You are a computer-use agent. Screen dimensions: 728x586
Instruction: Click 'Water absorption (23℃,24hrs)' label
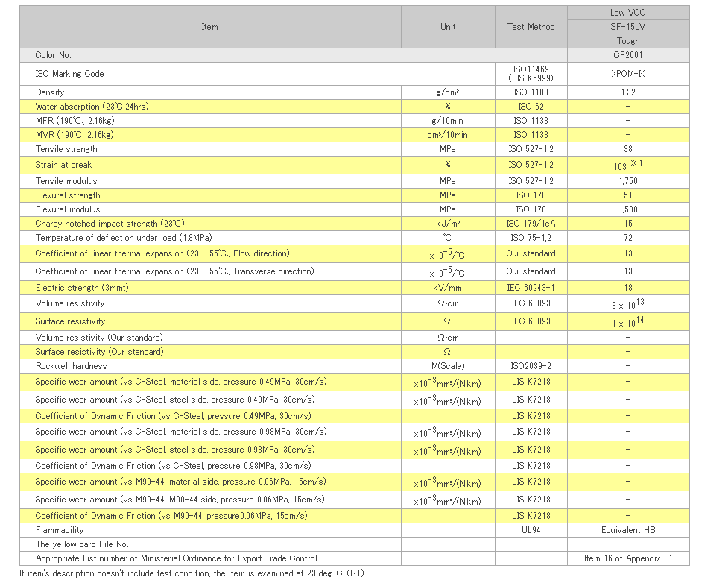click(x=92, y=107)
